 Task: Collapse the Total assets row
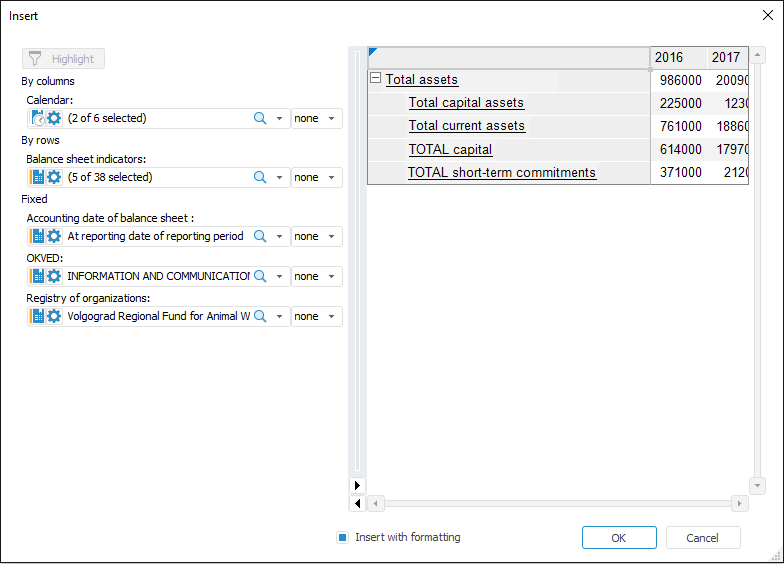pos(375,79)
